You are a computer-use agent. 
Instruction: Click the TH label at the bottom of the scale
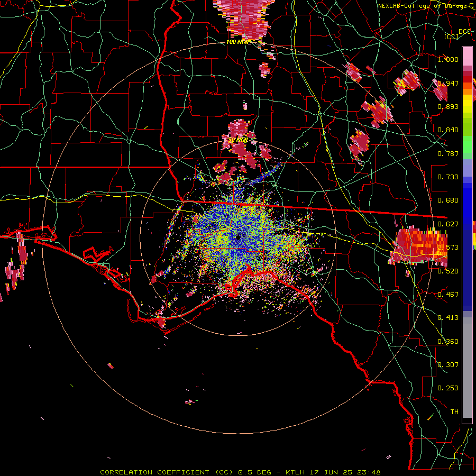click(454, 412)
